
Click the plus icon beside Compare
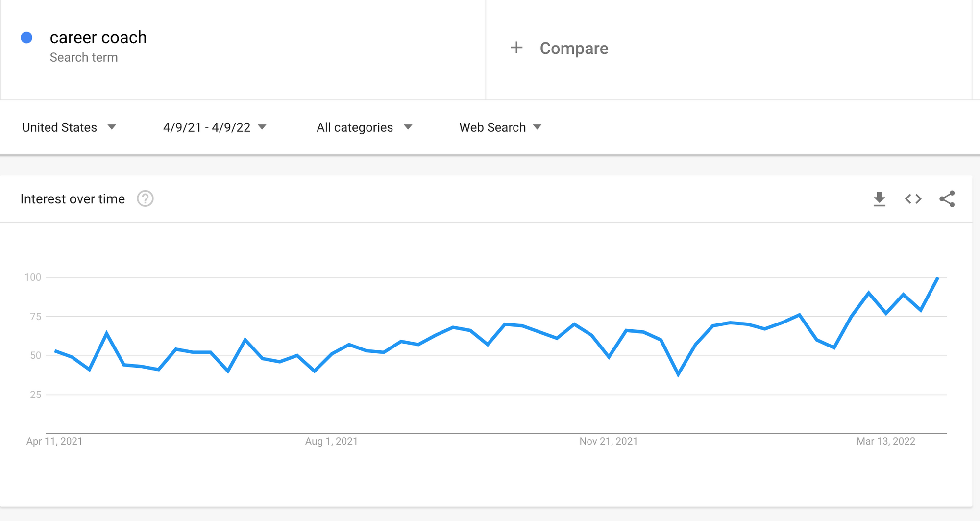tap(516, 48)
